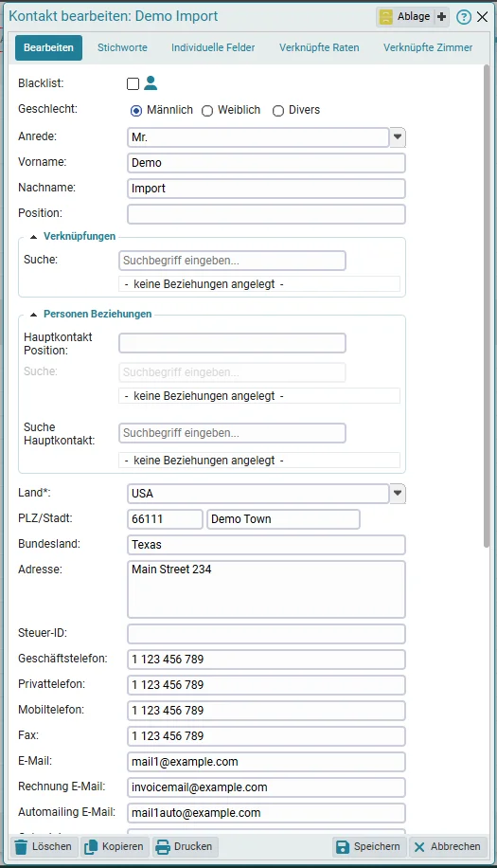Click the Suche Hauptkontakt search field

click(x=232, y=433)
